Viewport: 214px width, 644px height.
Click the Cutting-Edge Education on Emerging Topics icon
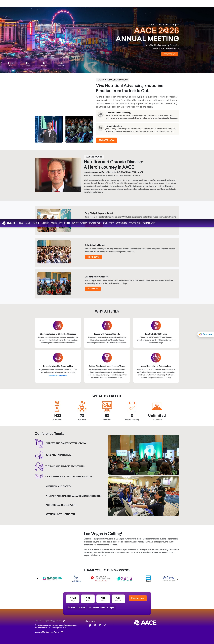tap(107, 358)
